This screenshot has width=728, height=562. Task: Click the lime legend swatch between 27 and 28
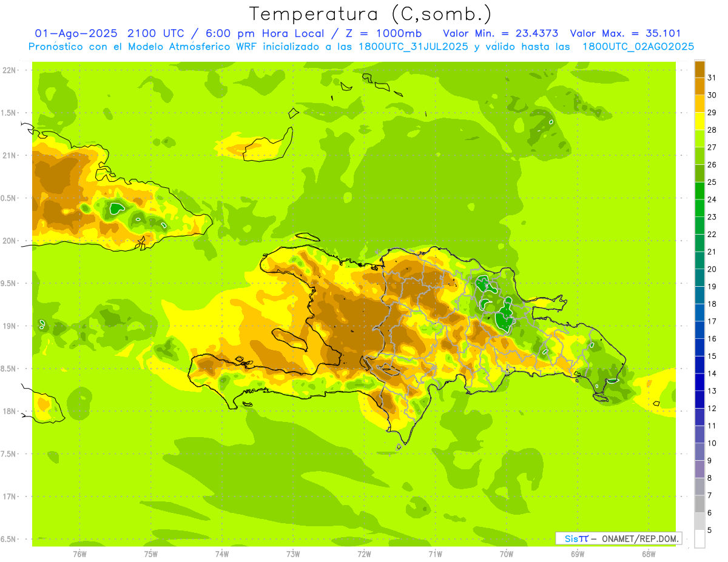tap(699, 139)
